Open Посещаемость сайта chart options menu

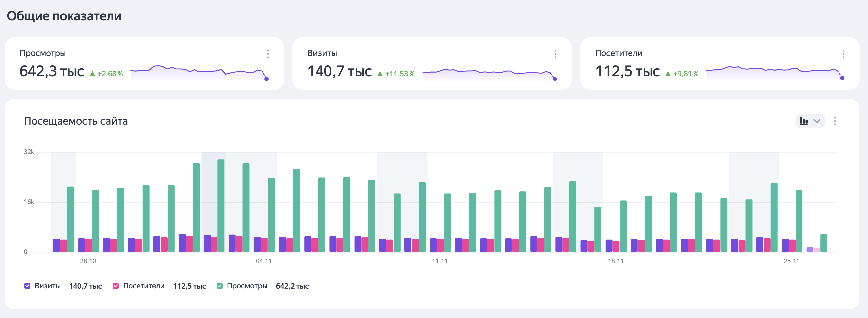(x=835, y=121)
